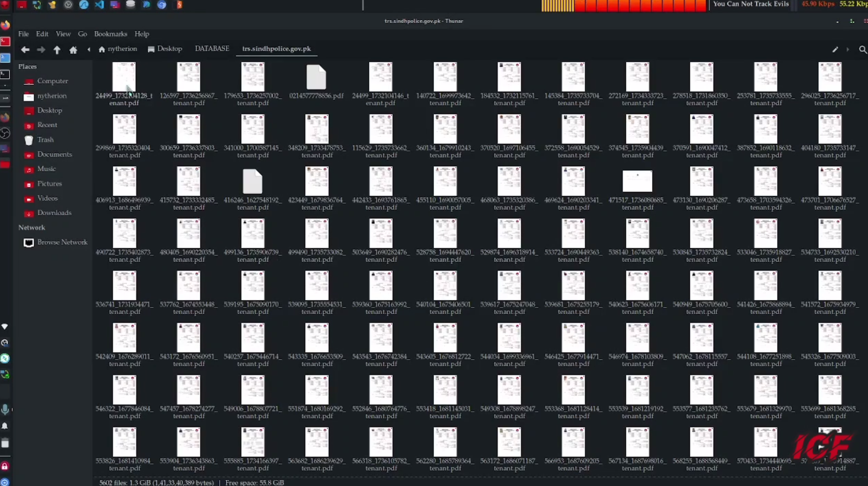
Task: Click Browse Network in the sidebar
Action: (x=62, y=242)
